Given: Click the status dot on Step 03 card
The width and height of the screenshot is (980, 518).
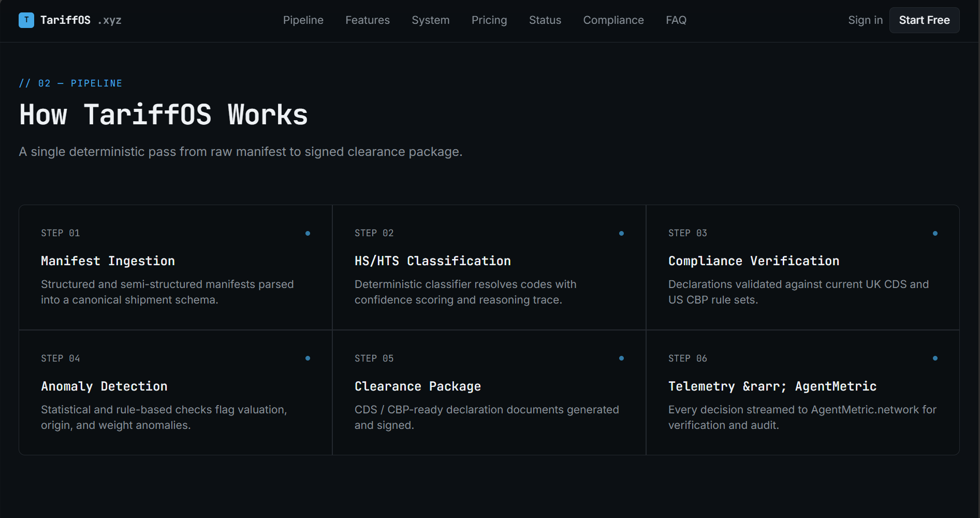Looking at the screenshot, I should (935, 233).
